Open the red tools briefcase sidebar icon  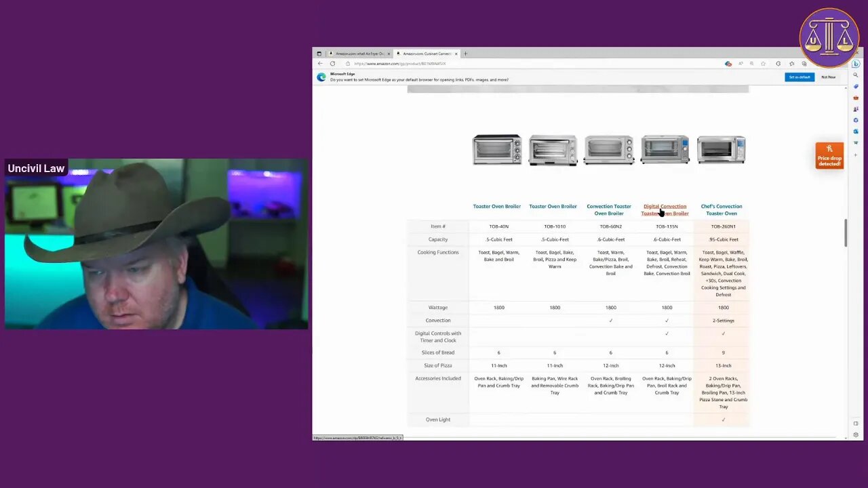pyautogui.click(x=856, y=98)
